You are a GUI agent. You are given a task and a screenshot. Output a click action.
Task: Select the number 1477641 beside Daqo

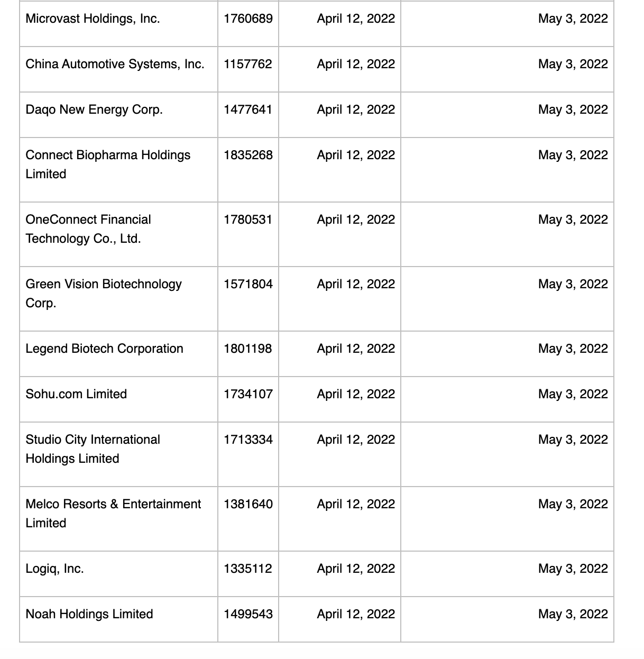coord(248,110)
